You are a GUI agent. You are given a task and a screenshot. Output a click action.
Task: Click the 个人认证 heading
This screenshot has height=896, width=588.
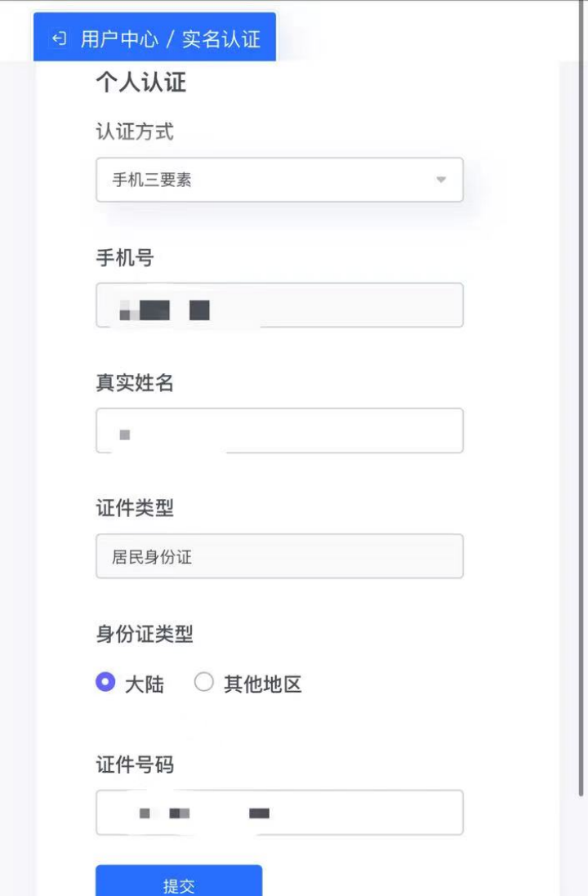141,82
